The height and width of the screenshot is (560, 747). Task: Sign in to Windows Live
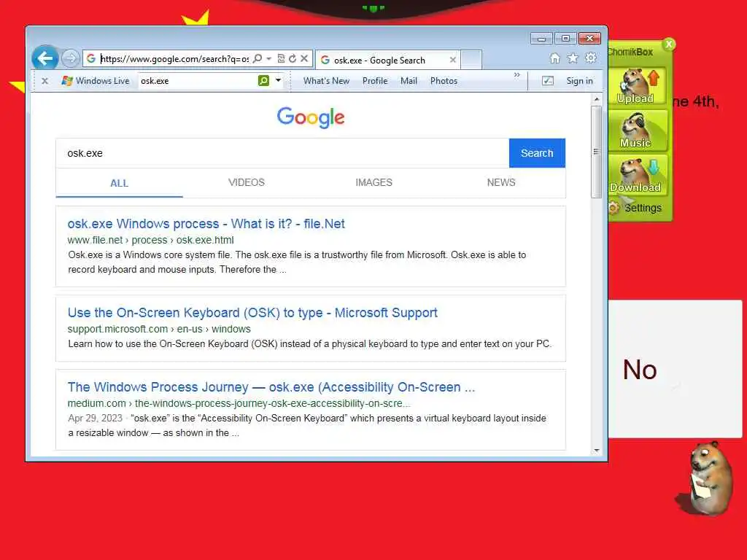[579, 81]
